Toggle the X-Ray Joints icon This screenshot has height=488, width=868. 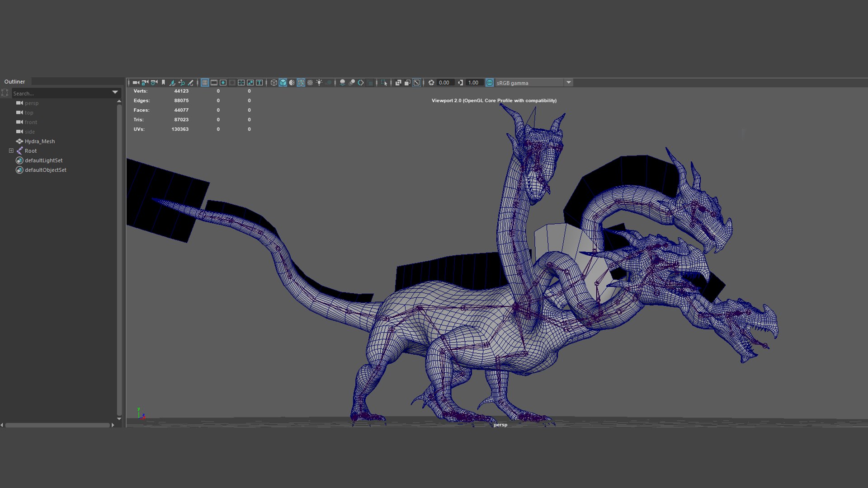[x=416, y=83]
